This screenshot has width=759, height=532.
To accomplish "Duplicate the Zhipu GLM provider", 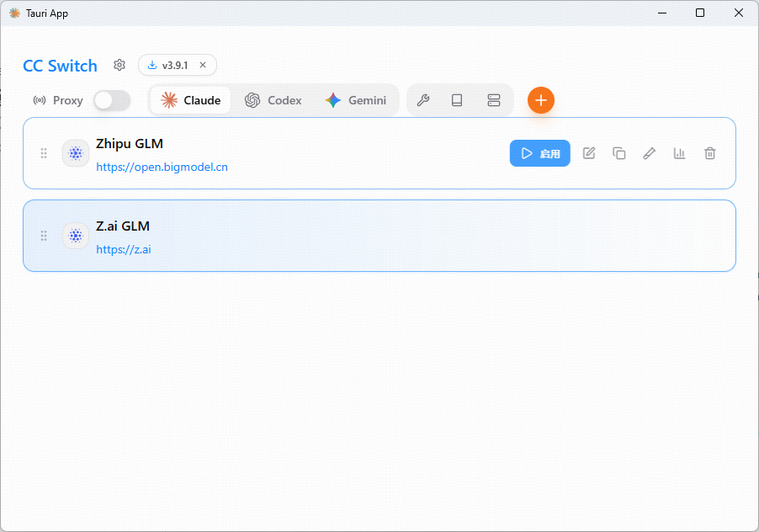I will point(619,153).
